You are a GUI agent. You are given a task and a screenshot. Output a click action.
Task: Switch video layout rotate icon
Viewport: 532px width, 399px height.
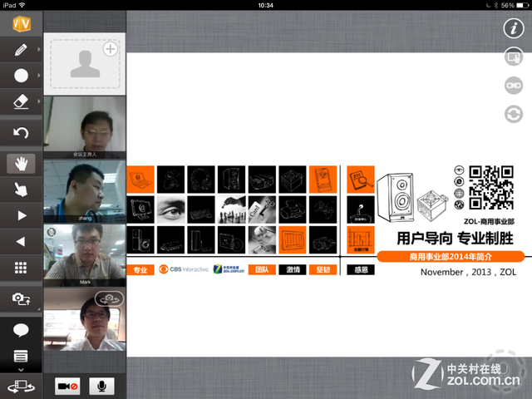pyautogui.click(x=21, y=387)
